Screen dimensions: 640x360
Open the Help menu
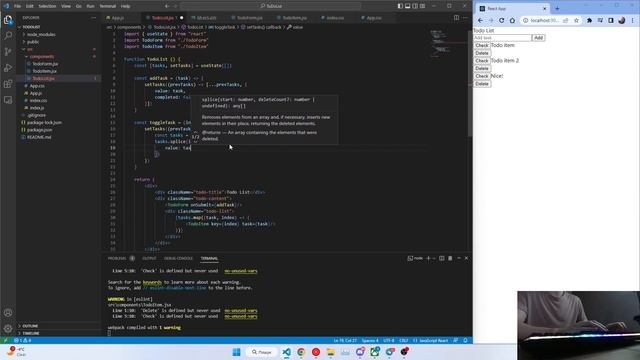point(126,6)
